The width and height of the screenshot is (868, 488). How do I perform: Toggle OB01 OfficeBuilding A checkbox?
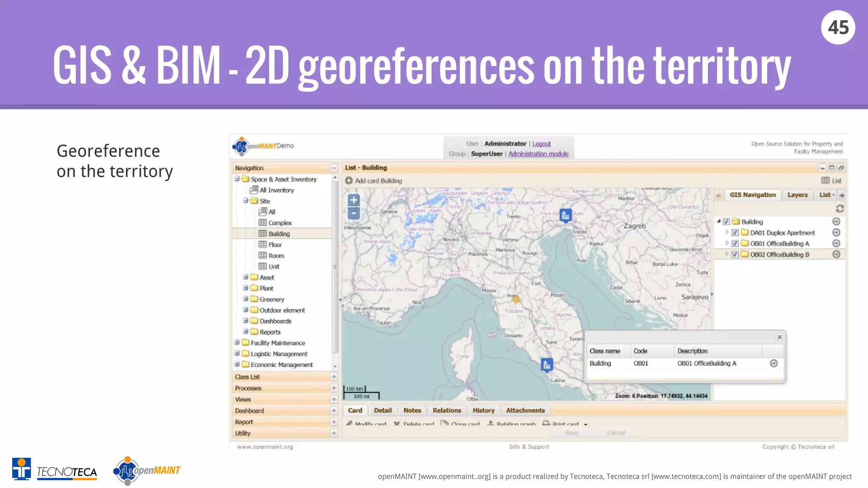point(735,244)
